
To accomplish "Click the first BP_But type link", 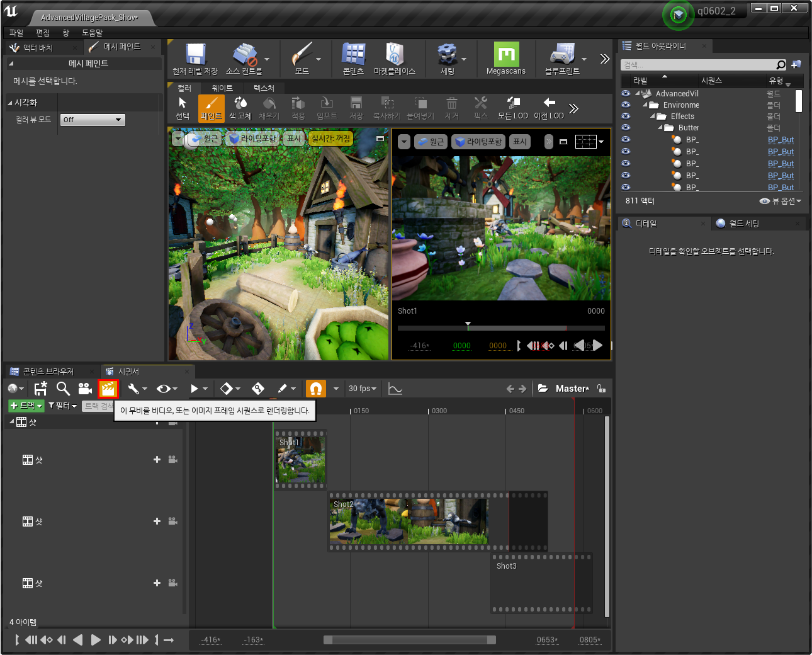I will coord(781,140).
